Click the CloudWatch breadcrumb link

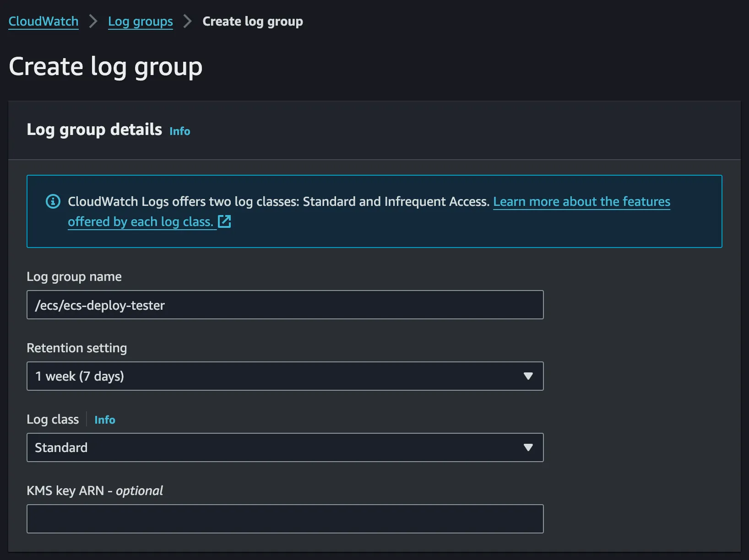pyautogui.click(x=43, y=22)
